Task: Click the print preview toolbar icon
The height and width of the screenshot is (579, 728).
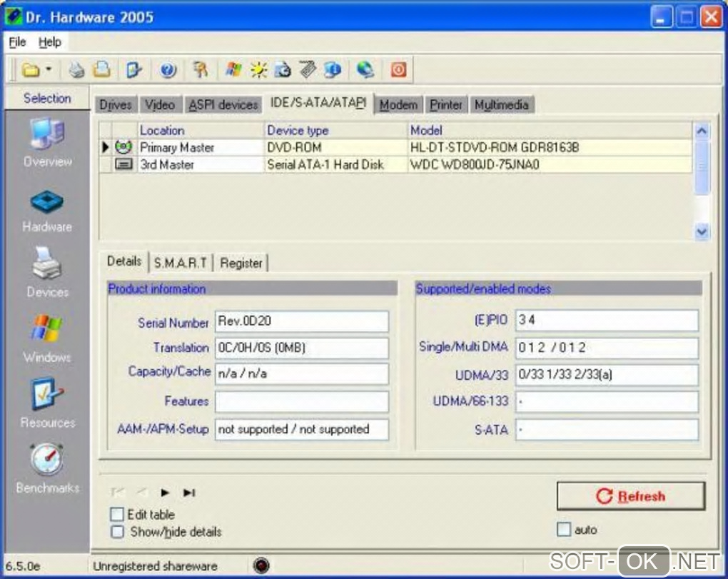Action: pyautogui.click(x=102, y=70)
